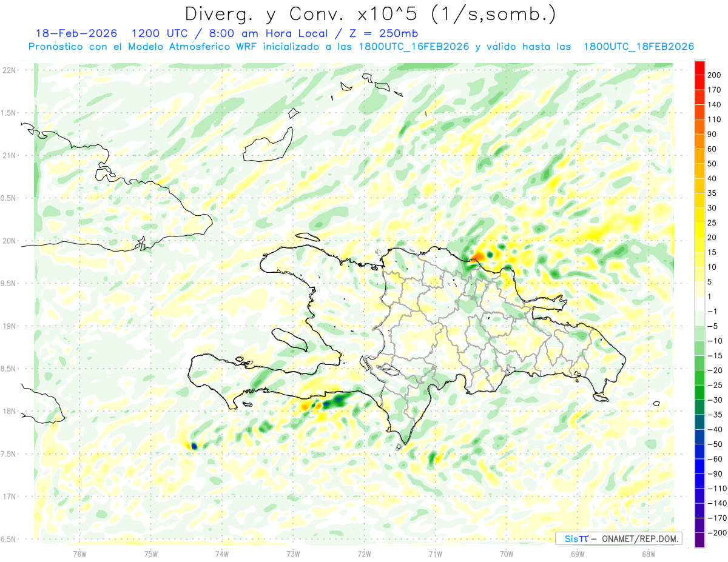This screenshot has height=562, width=728.
Task: Click the "0.5N" latitude label
Action: 9,198
